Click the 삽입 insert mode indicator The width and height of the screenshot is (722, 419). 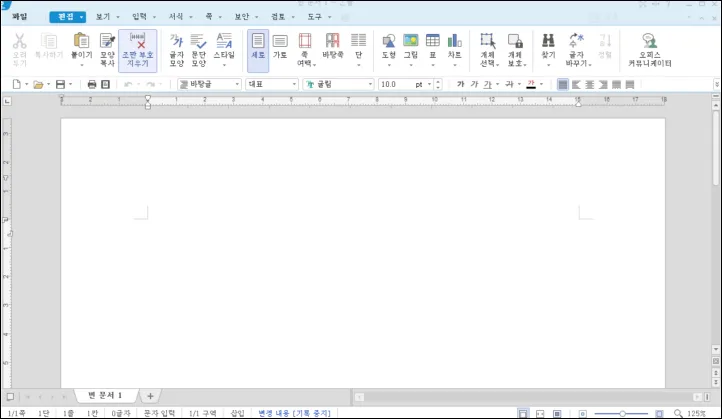237,413
